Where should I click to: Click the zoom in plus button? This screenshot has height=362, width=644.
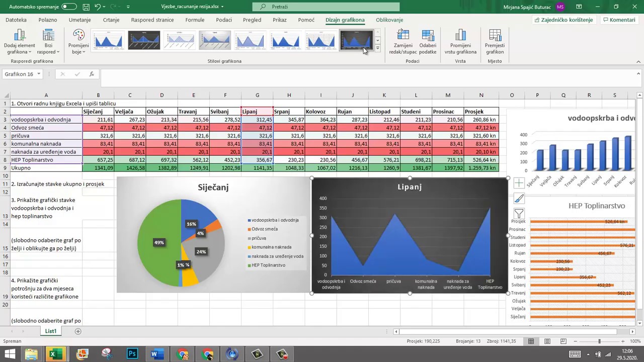pyautogui.click(x=622, y=341)
